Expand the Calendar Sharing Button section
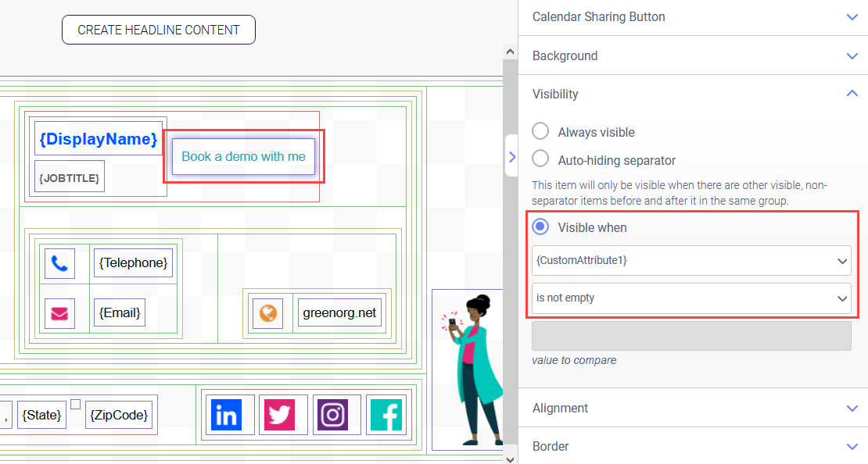 (x=693, y=16)
